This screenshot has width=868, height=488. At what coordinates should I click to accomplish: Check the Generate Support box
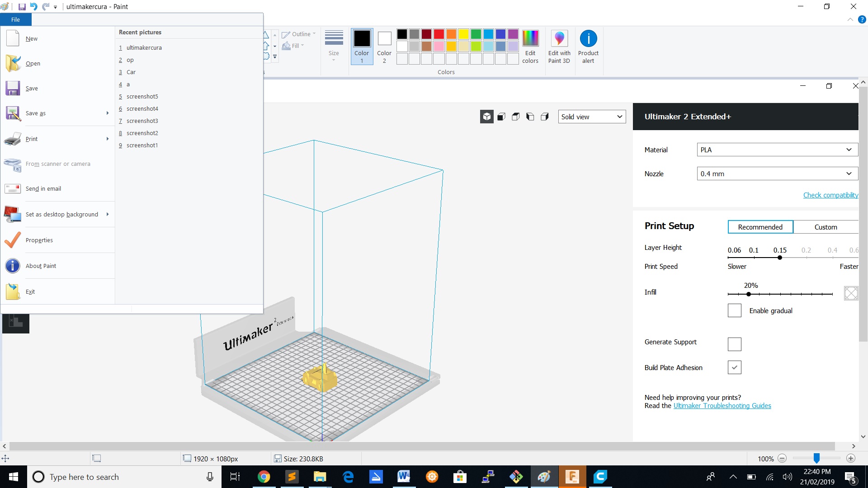[734, 344]
